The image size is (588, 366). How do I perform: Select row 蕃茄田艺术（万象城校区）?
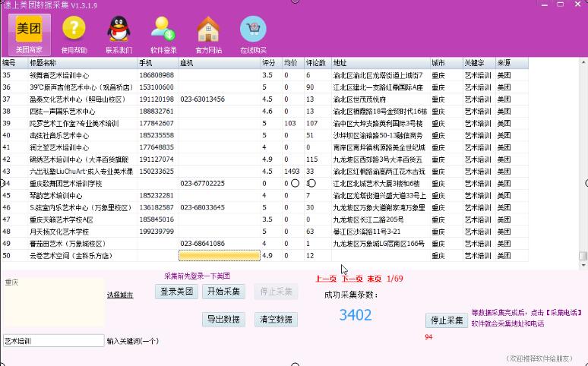tap(264, 244)
